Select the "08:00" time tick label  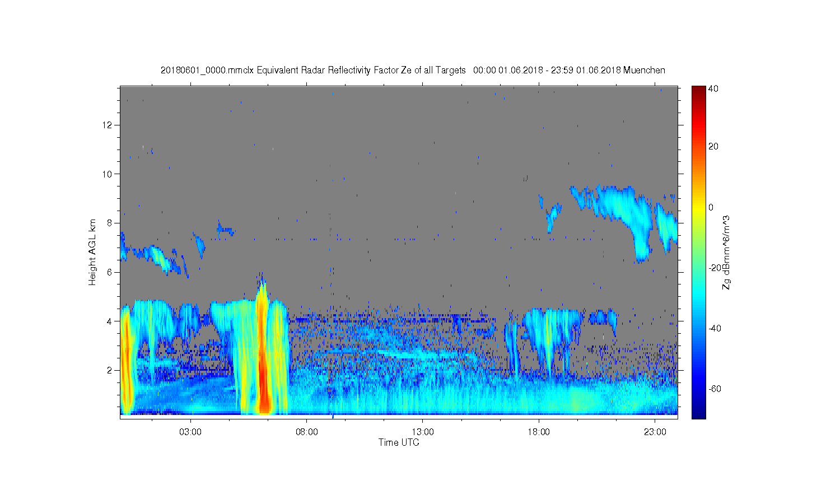point(307,432)
